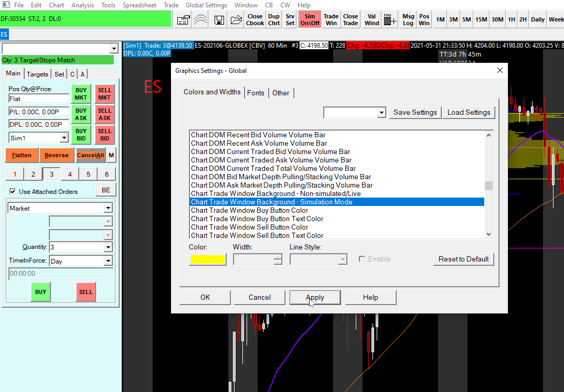Click Close Trade toolbar button
The width and height of the screenshot is (564, 392).
350,20
